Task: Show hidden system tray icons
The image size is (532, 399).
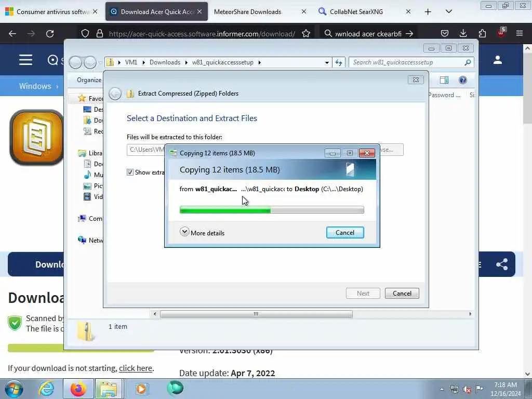Action: point(442,390)
